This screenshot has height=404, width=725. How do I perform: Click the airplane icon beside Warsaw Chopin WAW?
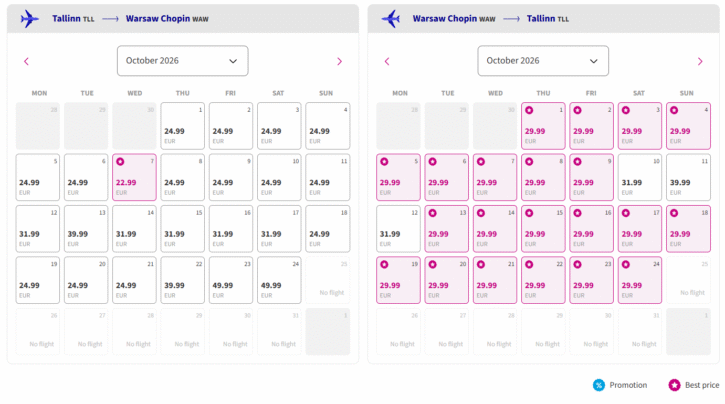pos(390,19)
